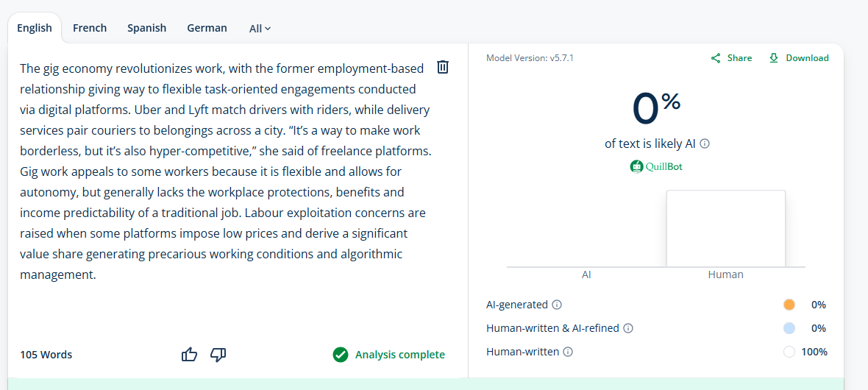Click the Human bar in the chart
The image size is (868, 390).
point(725,228)
